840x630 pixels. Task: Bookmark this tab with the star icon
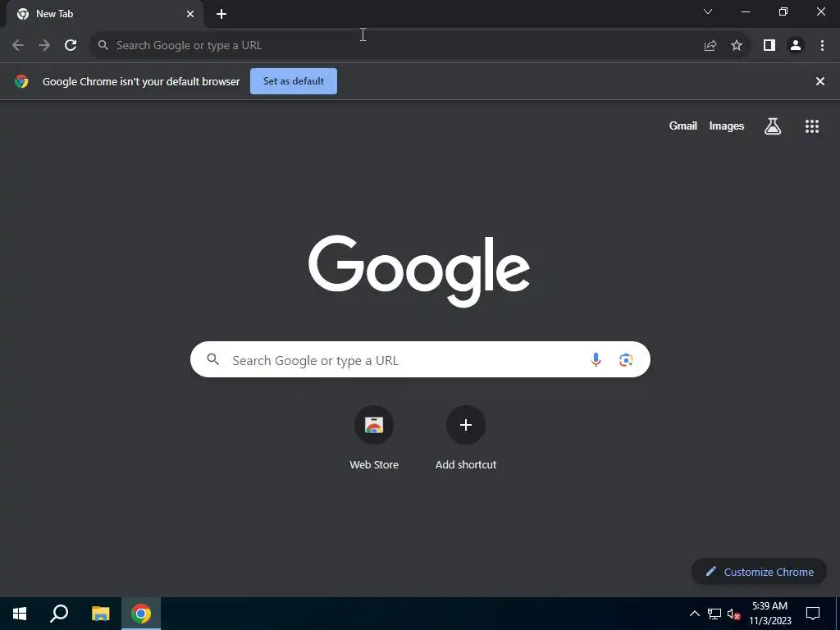coord(737,46)
